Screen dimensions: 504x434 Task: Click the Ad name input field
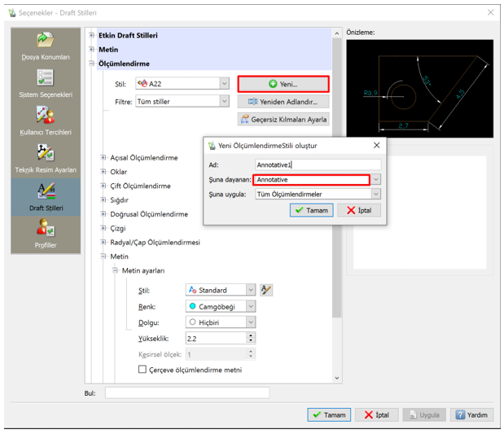[x=317, y=164]
